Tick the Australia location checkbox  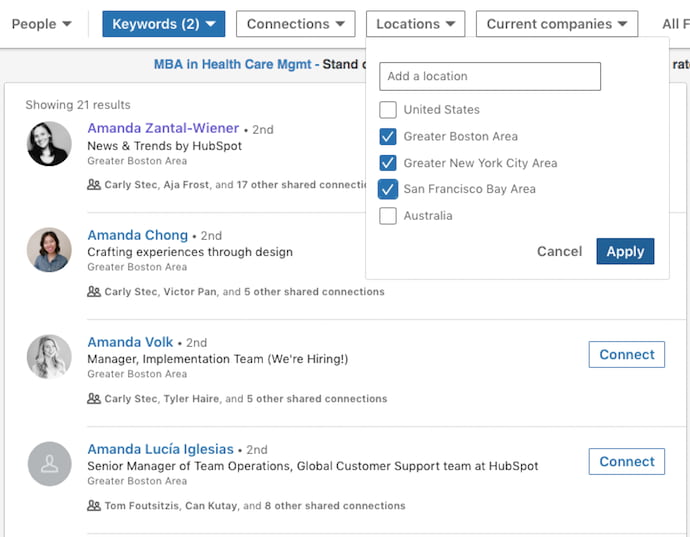tap(388, 216)
